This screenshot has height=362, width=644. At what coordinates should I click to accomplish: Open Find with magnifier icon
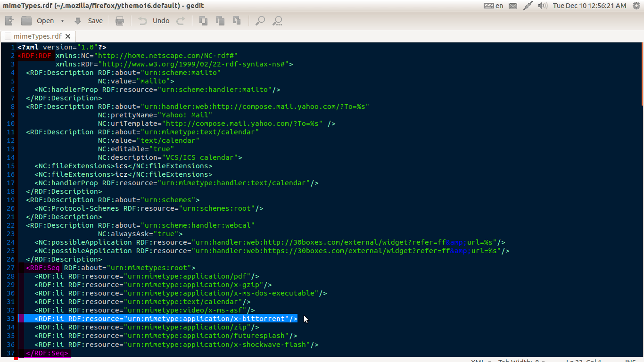click(260, 21)
